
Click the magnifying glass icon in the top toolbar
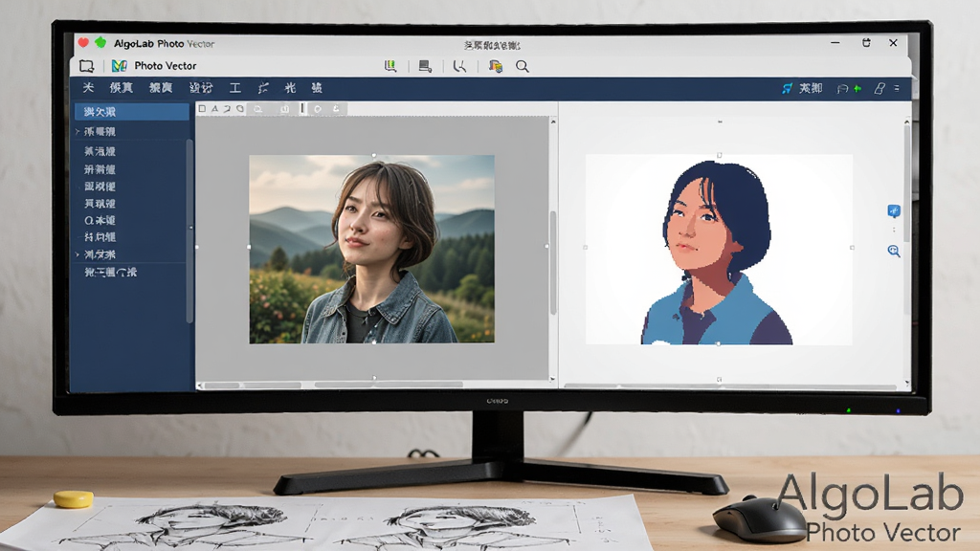point(522,66)
